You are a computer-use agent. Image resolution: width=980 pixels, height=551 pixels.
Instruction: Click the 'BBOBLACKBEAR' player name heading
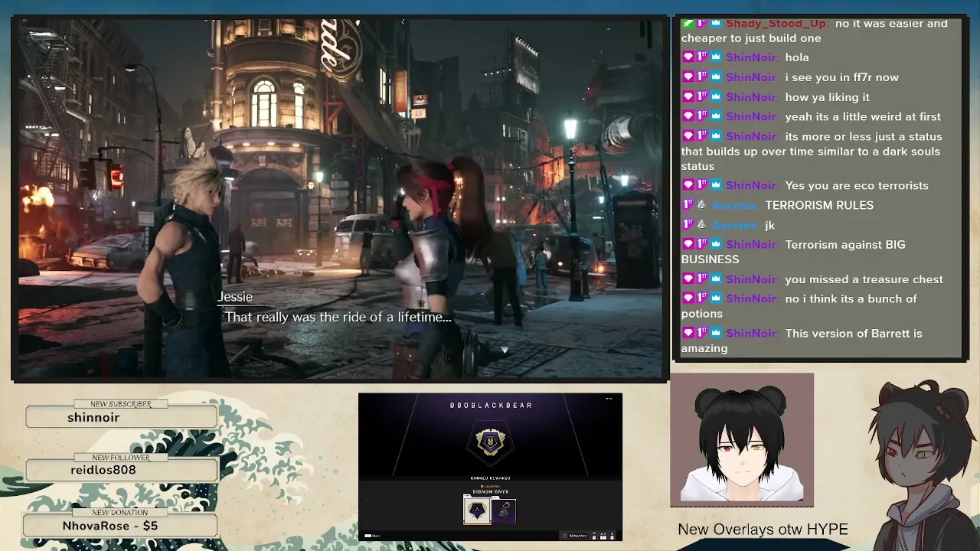tap(491, 406)
